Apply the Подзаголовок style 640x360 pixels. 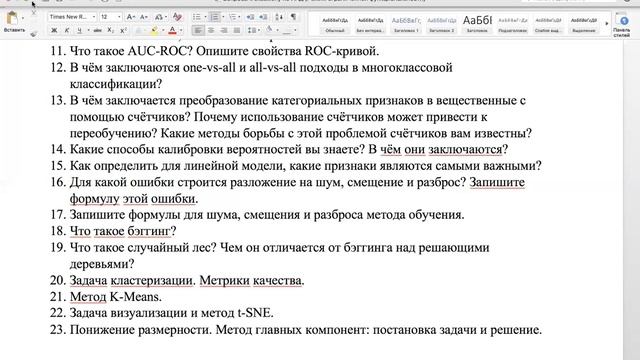[x=513, y=24]
